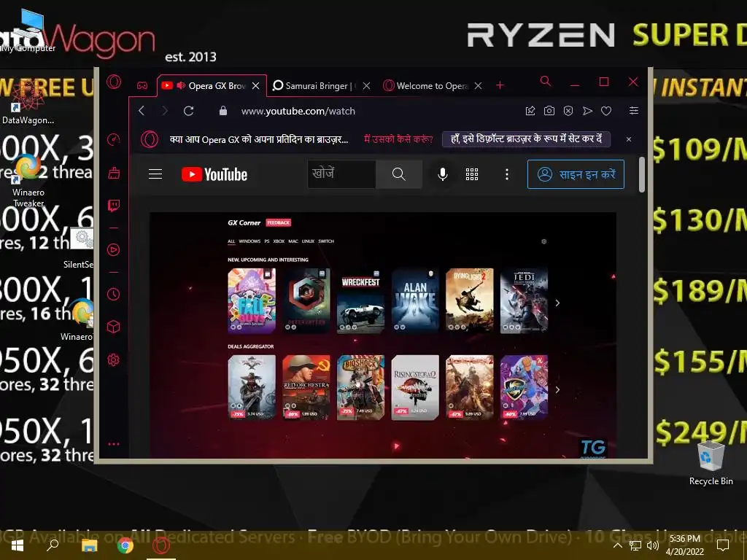Viewport: 747px width, 560px height.
Task: Click Opera GX taskbar icon
Action: point(161,545)
